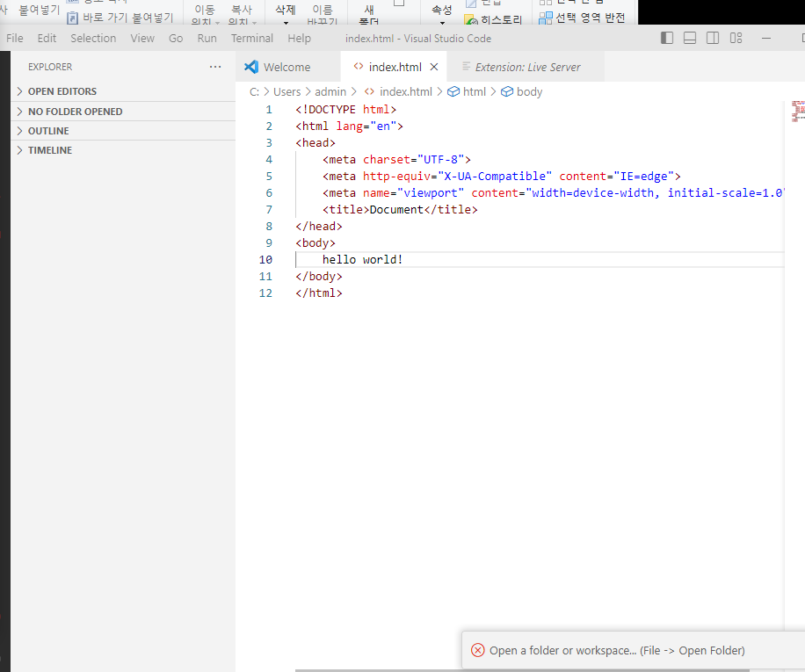
Task: Switch to the Welcome tab
Action: tap(288, 67)
